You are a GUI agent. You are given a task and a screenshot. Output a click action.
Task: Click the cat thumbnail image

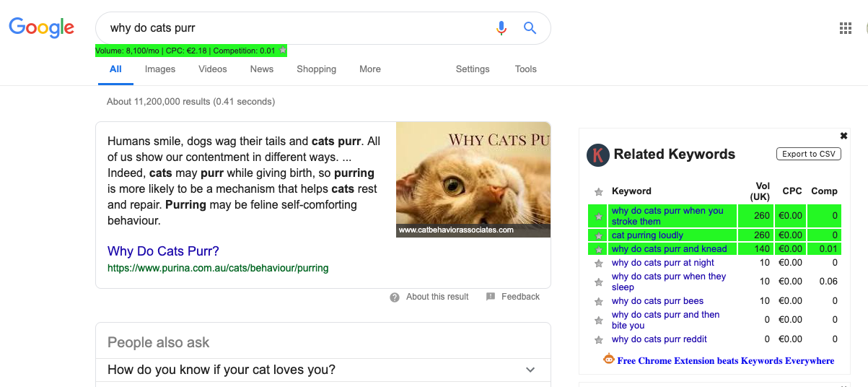coord(473,180)
